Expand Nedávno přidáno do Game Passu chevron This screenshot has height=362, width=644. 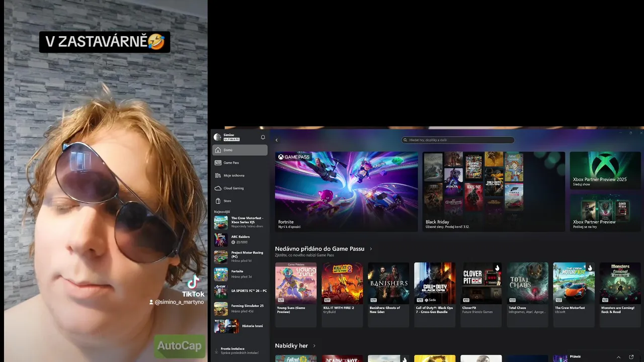tap(371, 249)
